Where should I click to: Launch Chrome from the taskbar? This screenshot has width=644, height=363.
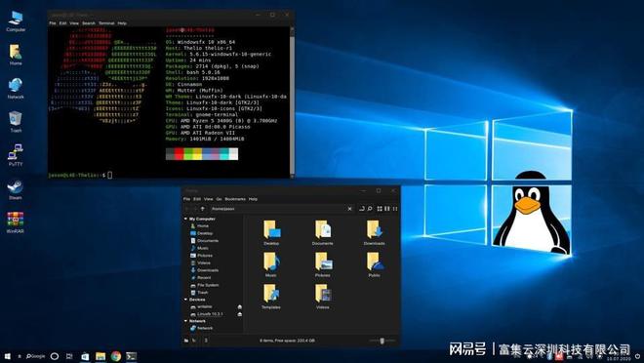tap(116, 356)
